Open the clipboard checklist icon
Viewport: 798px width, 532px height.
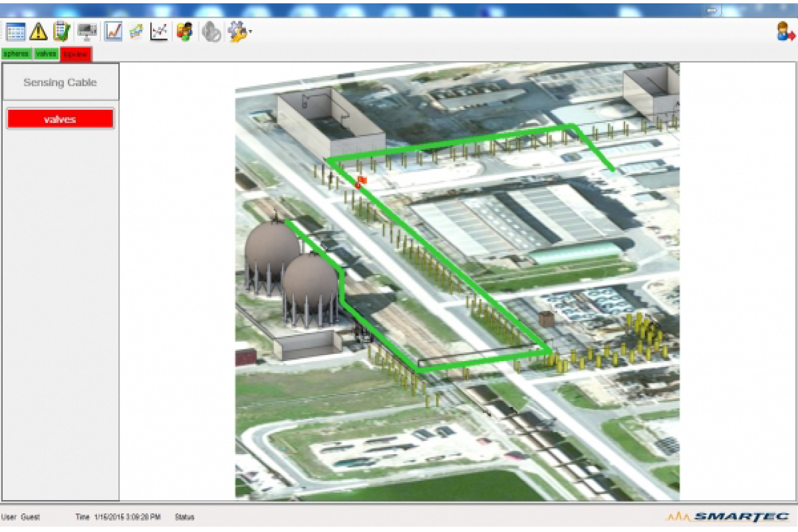coord(61,31)
